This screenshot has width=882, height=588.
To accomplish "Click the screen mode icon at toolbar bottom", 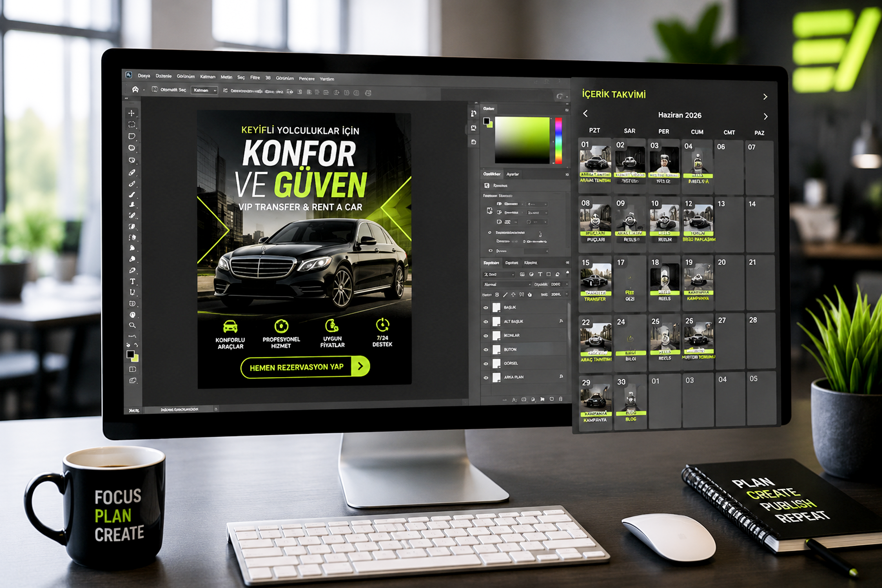I will pos(133,380).
